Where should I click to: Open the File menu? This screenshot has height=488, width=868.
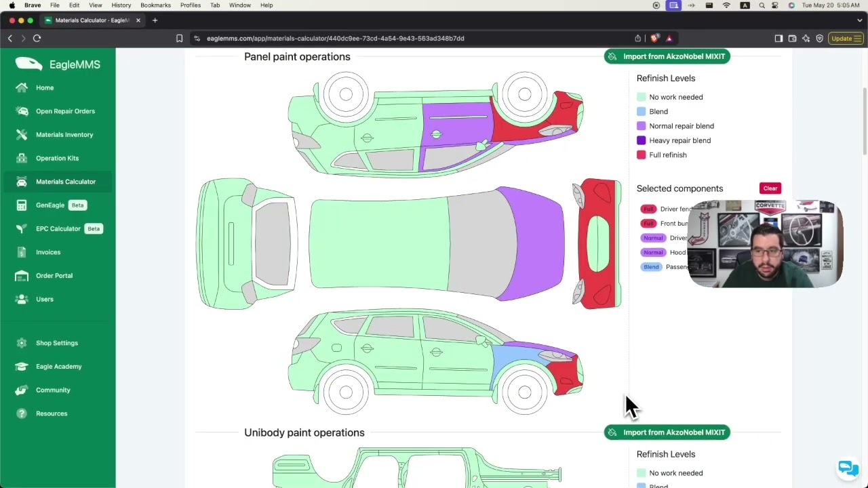coord(54,5)
